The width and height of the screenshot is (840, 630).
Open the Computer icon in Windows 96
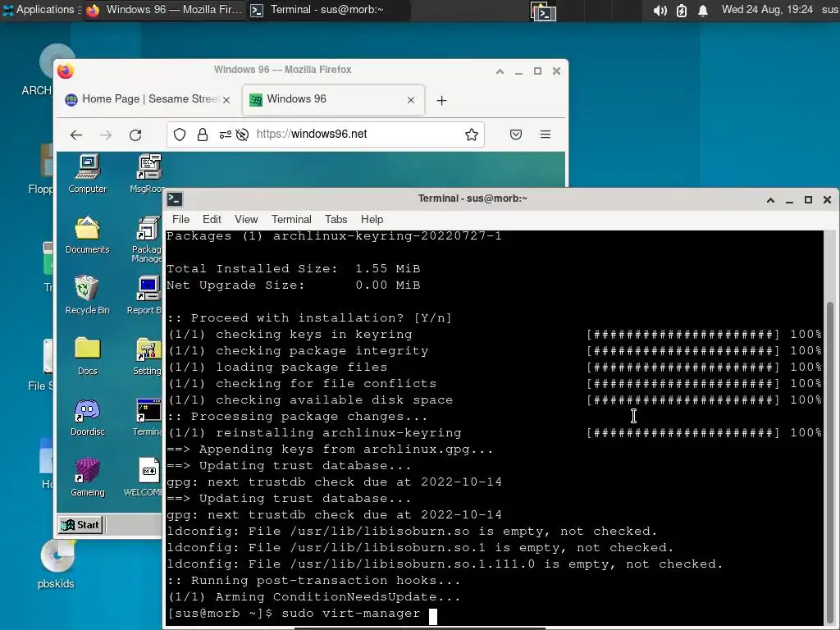tap(87, 174)
